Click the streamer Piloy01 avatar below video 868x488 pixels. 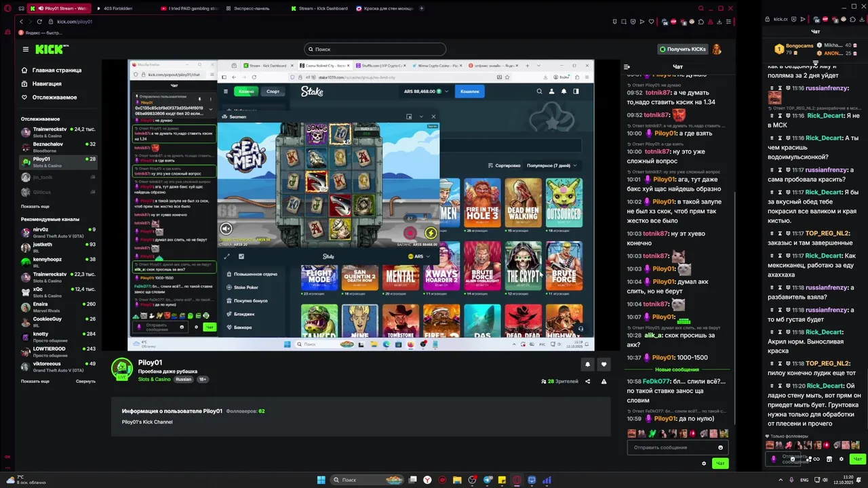pyautogui.click(x=122, y=369)
